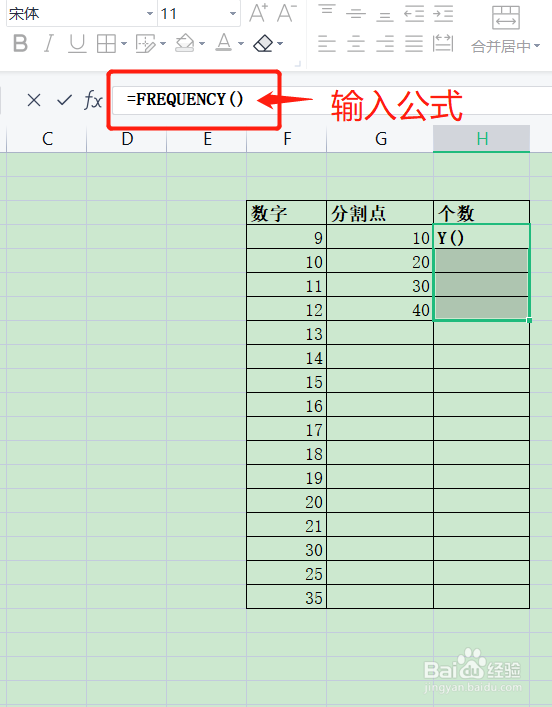Screen dimensions: 552x707
Task: Select cell with 9 in 数字 column
Action: [x=286, y=236]
